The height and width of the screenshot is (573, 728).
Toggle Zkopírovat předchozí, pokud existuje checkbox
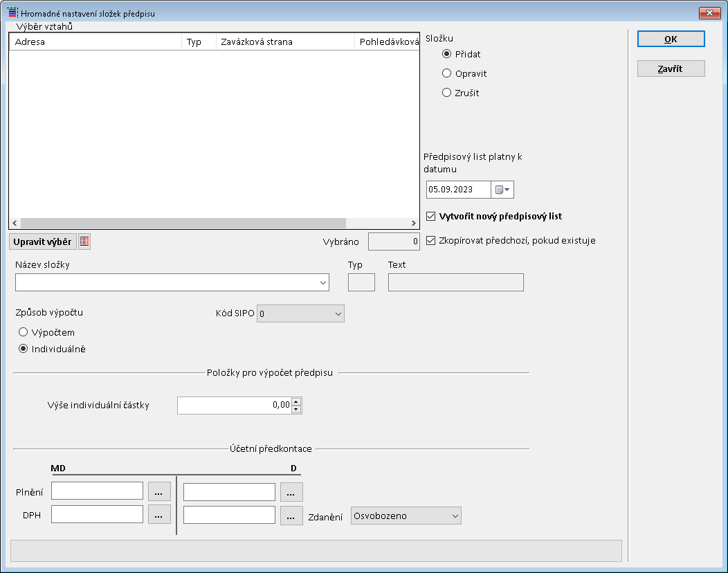[x=432, y=241]
